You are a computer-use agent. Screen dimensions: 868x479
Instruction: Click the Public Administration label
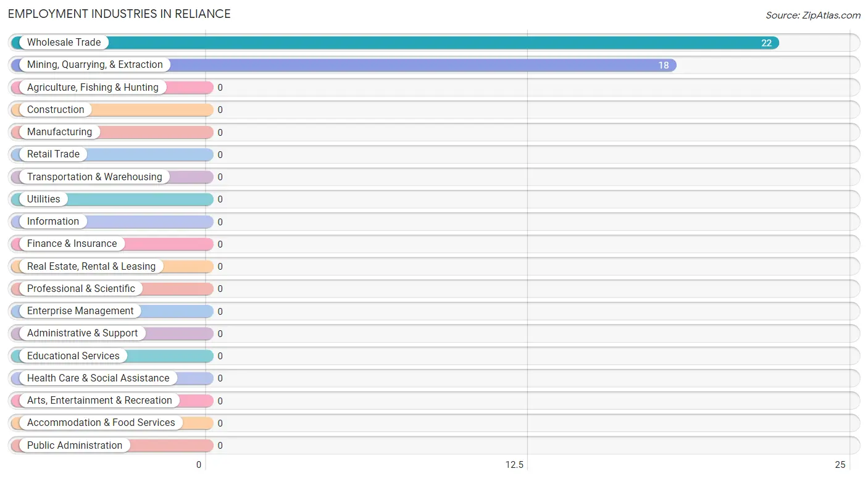[x=75, y=446]
